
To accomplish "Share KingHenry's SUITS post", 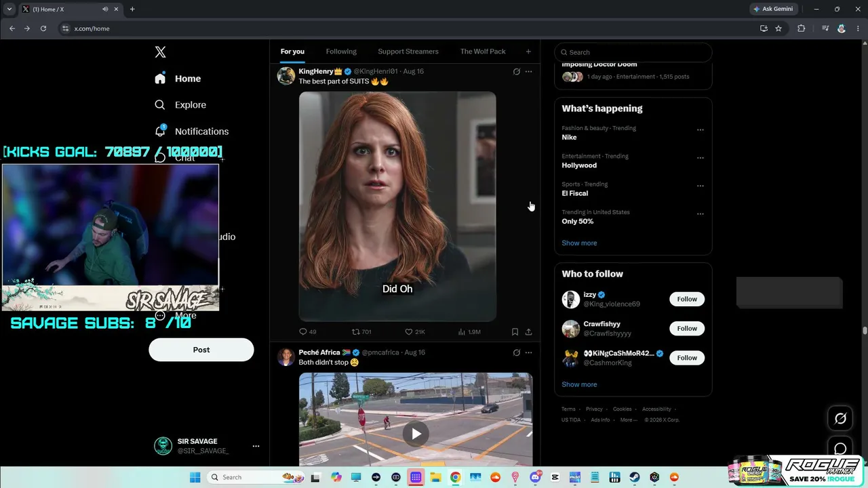I will pos(528,331).
